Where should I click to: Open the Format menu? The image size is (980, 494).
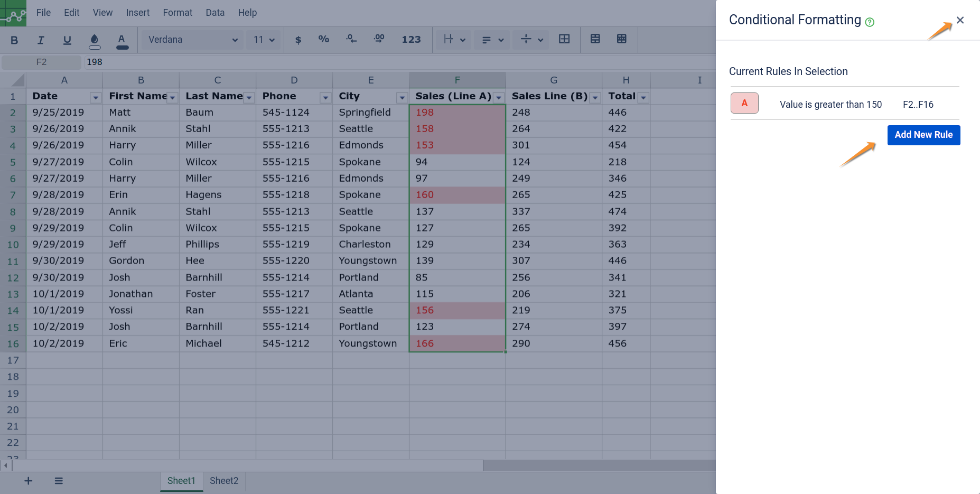[x=178, y=13]
